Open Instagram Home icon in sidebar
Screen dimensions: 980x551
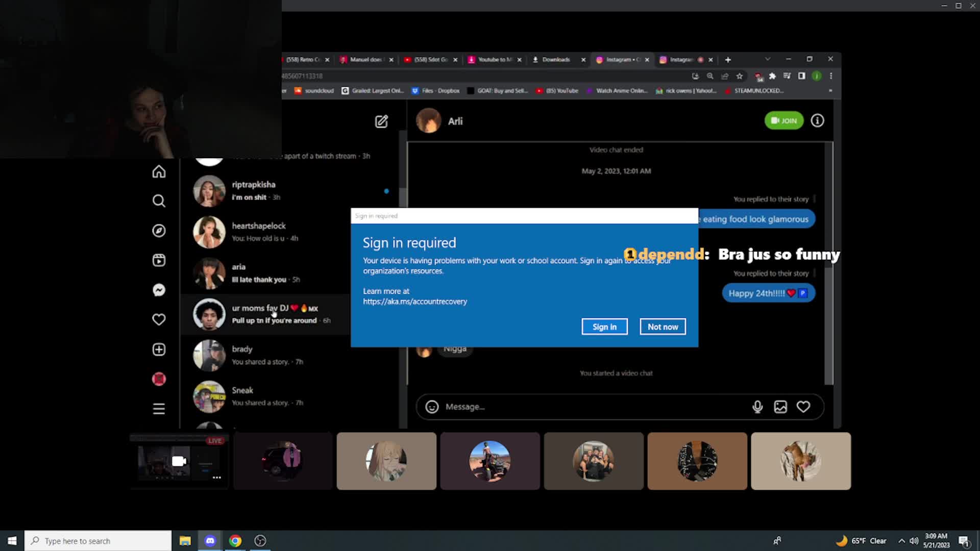click(159, 171)
